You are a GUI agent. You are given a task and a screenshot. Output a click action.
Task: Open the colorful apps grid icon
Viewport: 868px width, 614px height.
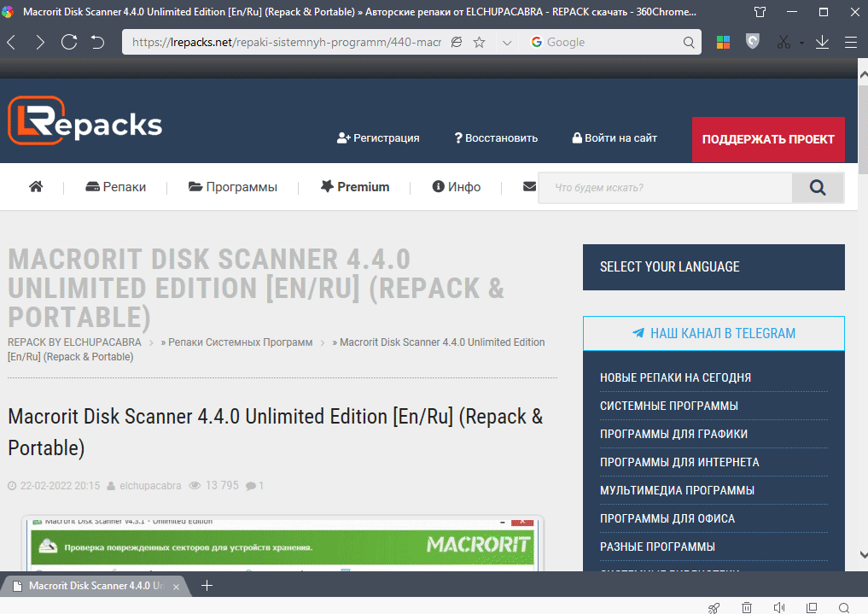[723, 42]
